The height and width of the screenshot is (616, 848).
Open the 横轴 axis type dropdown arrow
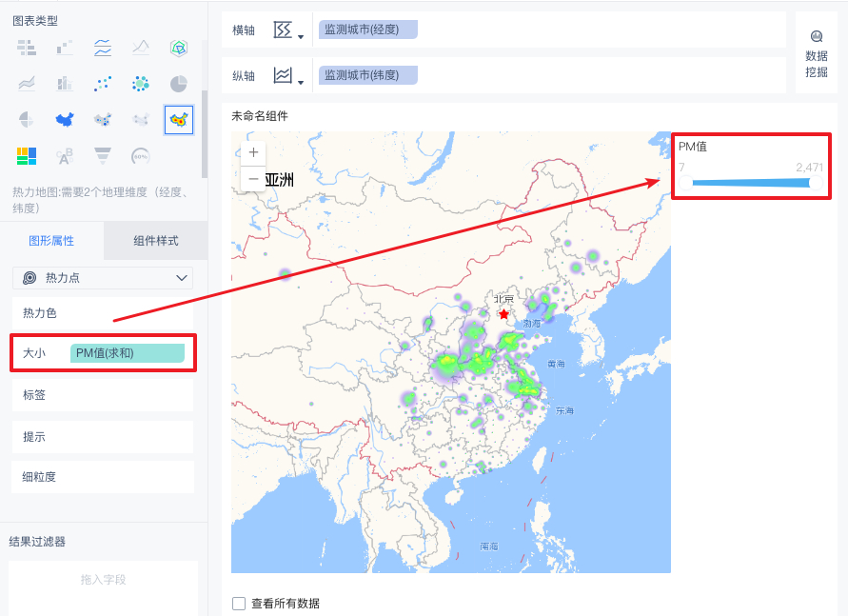pyautogui.click(x=301, y=37)
